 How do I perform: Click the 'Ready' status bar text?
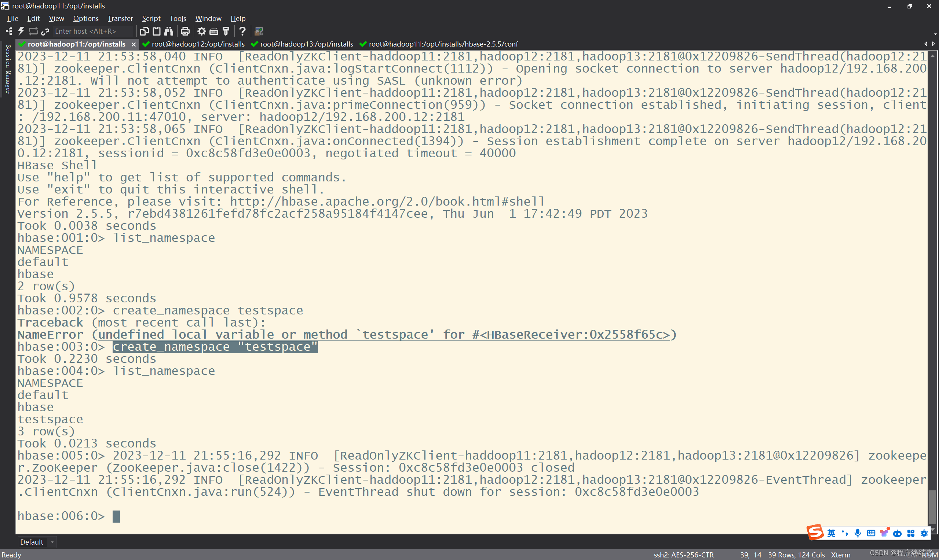pos(11,555)
